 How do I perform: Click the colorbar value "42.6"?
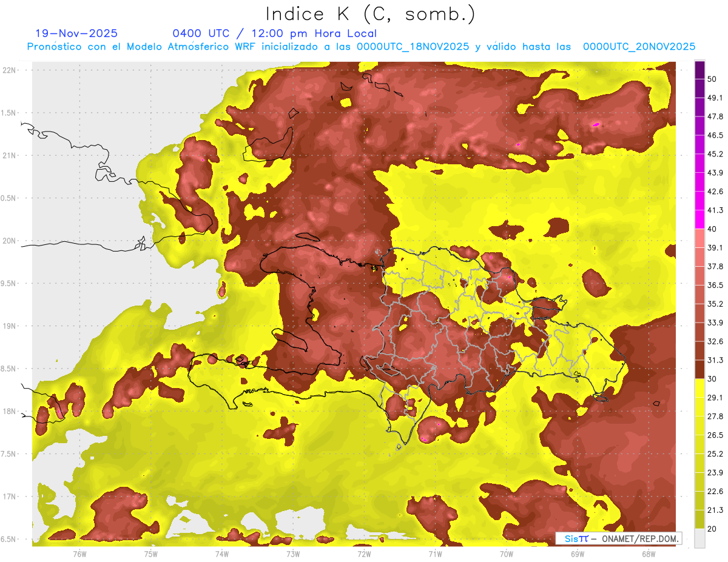(715, 192)
